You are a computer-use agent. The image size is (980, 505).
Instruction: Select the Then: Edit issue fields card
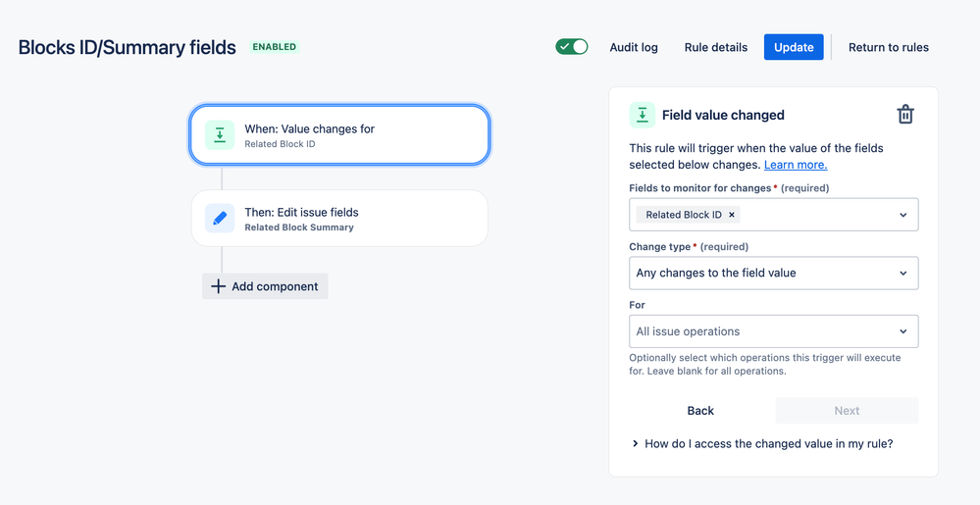(x=339, y=218)
